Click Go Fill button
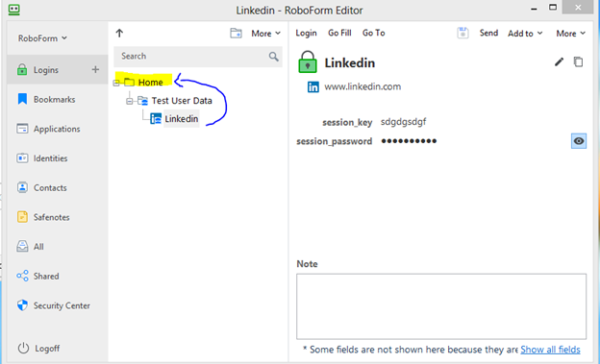 [339, 34]
